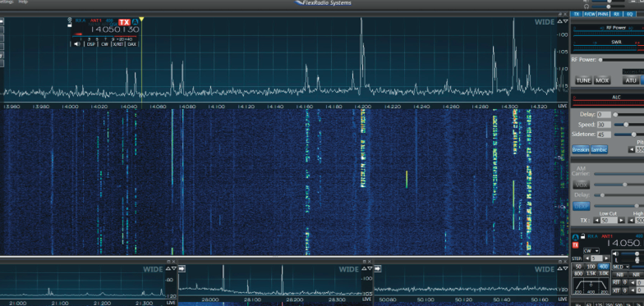Switch to the RX panel tab

[616, 14]
